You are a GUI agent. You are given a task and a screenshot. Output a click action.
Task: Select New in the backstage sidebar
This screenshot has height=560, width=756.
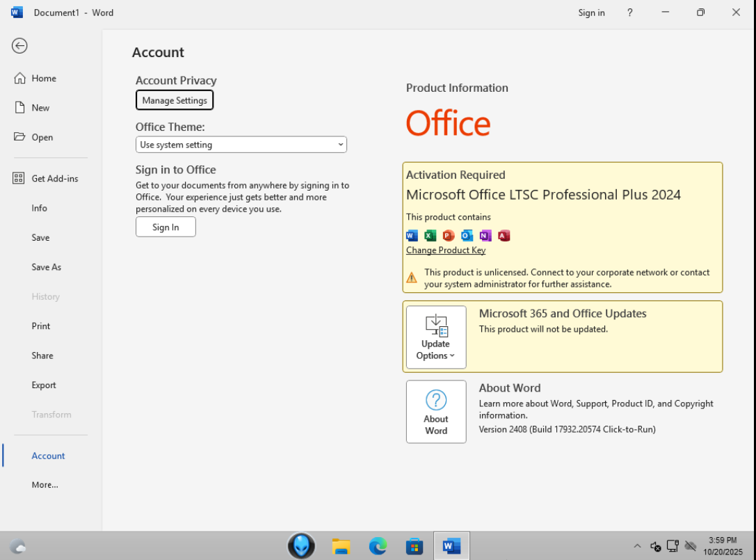(x=40, y=108)
